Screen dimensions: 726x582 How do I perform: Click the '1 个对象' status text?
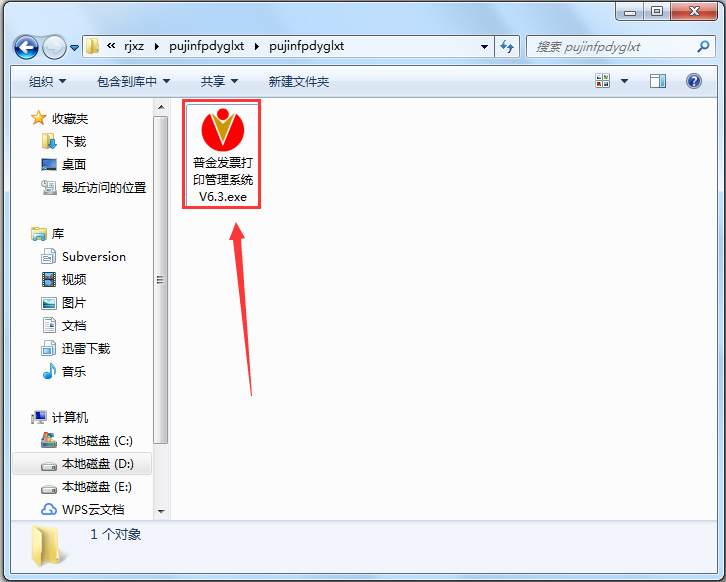[x=116, y=534]
